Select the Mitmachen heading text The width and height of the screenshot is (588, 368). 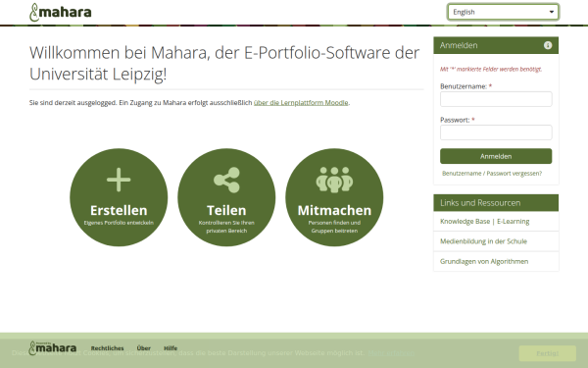(x=334, y=210)
